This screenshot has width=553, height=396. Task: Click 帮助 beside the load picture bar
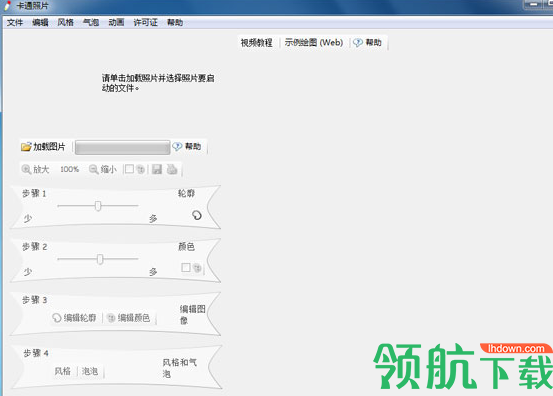tap(187, 146)
